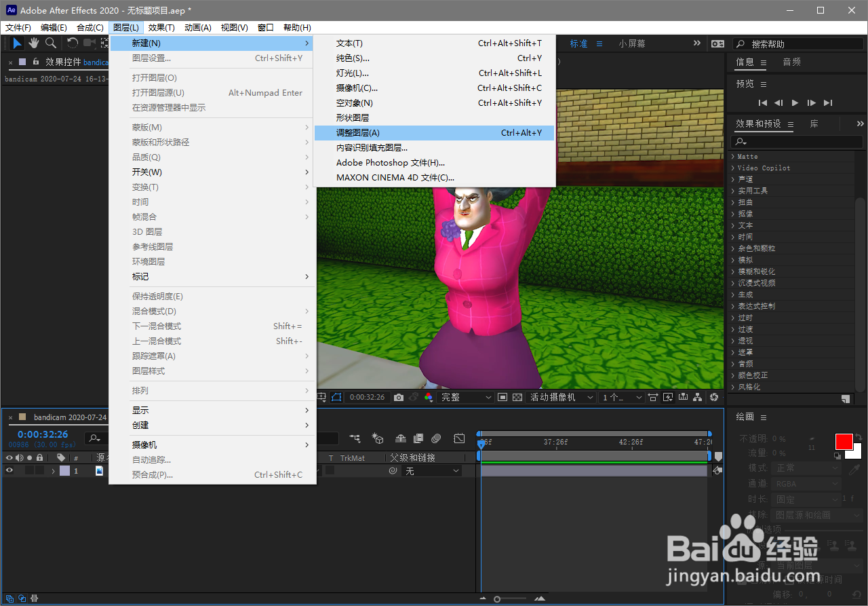Switch to the 库 panel tab
This screenshot has height=606, width=868.
(x=814, y=124)
